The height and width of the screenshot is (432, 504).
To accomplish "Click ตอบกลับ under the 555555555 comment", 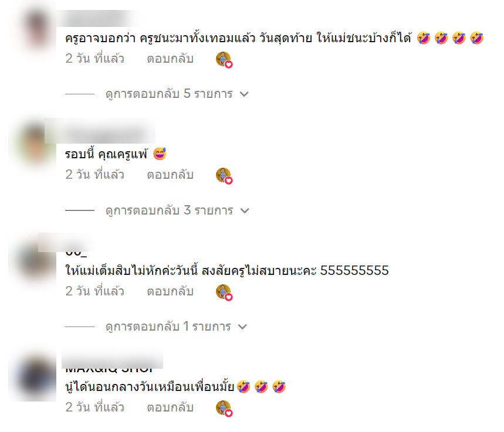I will click(x=170, y=292).
